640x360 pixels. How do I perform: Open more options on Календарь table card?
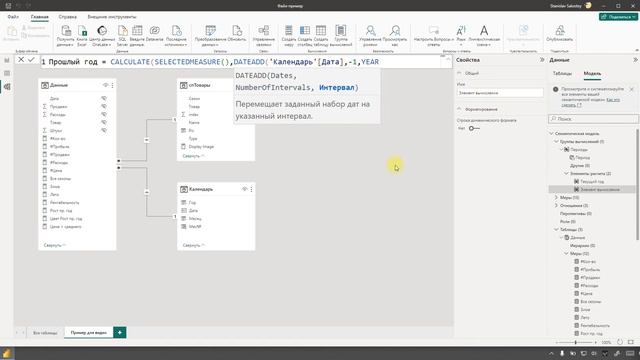[x=251, y=189]
